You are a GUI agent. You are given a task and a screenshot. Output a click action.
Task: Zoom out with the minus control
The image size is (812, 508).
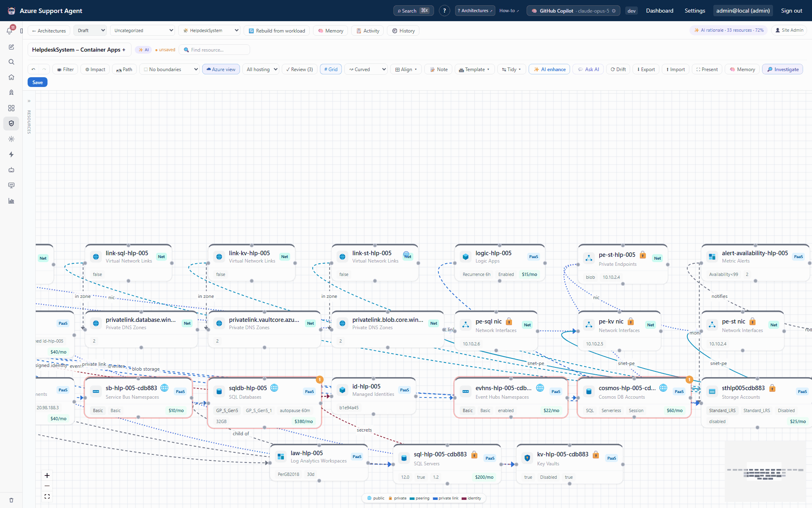(47, 486)
